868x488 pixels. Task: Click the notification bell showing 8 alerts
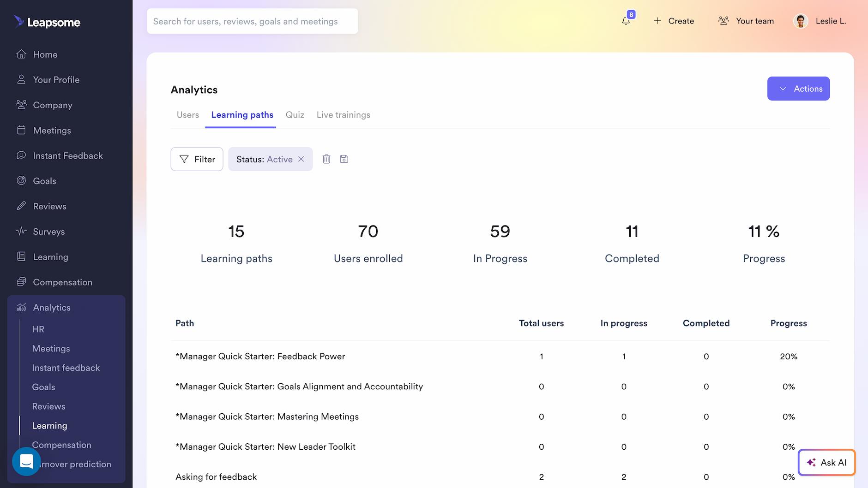pyautogui.click(x=626, y=21)
